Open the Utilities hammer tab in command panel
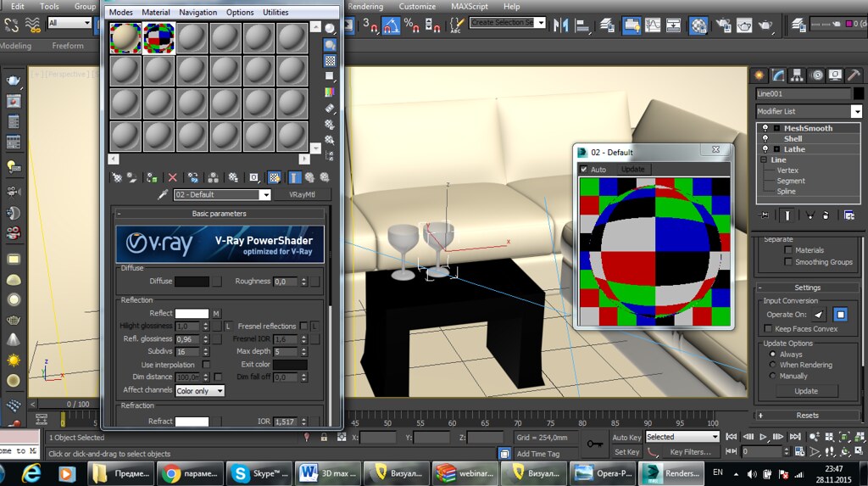The width and height of the screenshot is (868, 486). (x=855, y=75)
